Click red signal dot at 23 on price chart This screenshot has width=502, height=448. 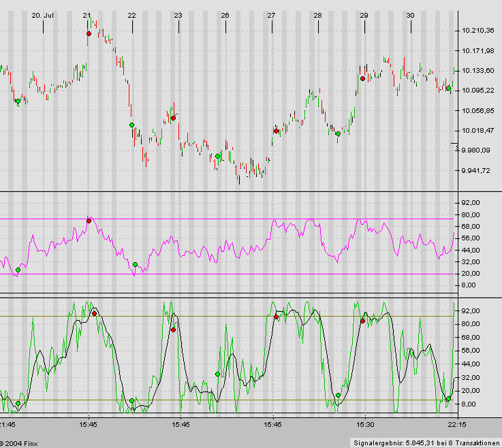[174, 118]
